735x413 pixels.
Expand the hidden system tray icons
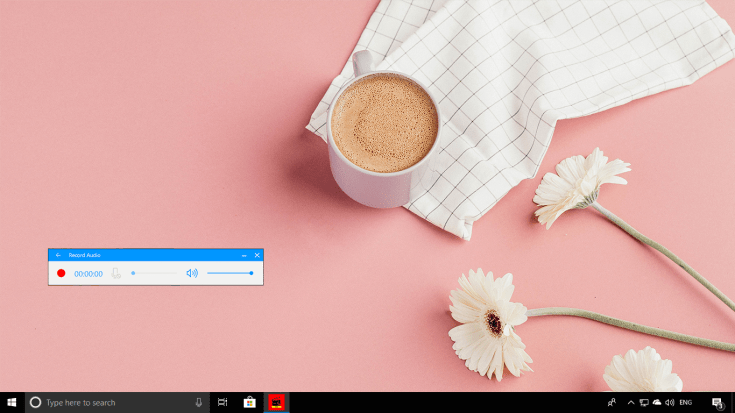(x=630, y=402)
